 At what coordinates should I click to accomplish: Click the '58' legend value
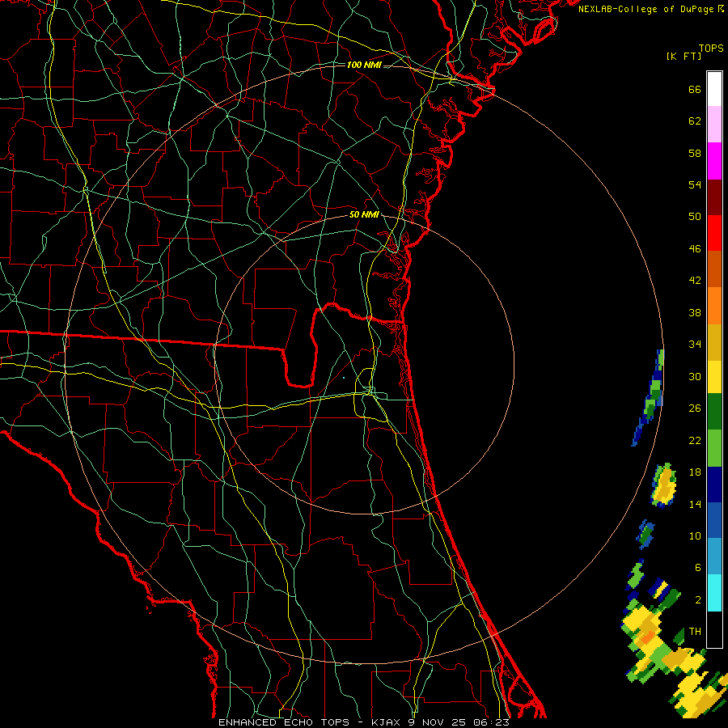(695, 153)
